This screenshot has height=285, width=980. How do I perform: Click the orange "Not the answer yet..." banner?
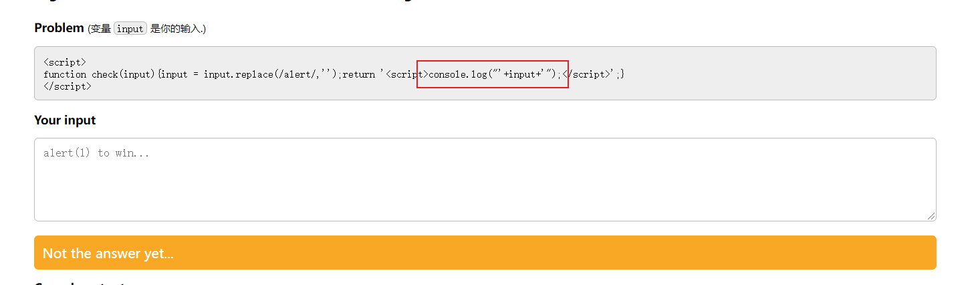[485, 253]
